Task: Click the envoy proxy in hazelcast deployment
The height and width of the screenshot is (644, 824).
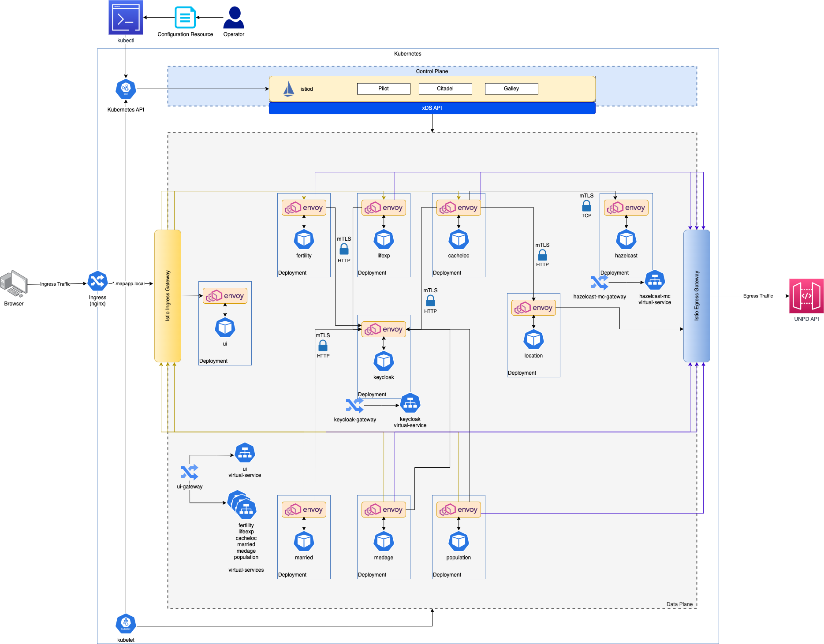Action: coord(626,208)
